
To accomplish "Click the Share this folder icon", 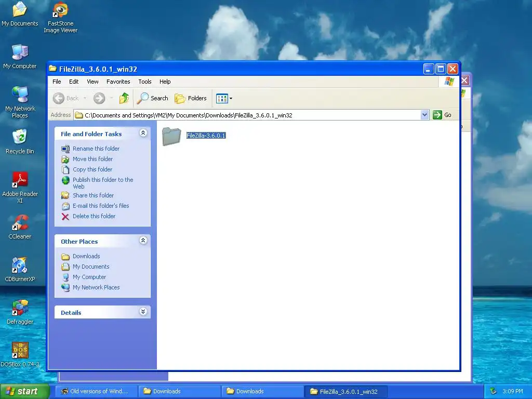I will click(65, 195).
